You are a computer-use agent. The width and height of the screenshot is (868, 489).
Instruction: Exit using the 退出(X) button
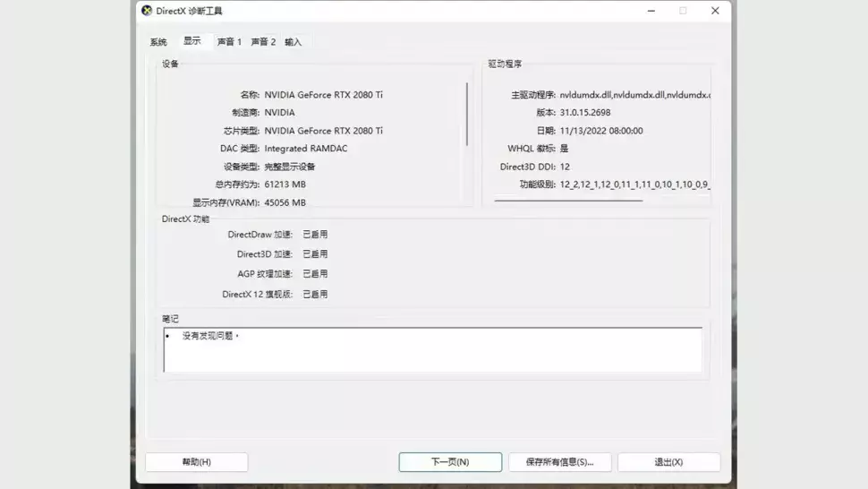(x=668, y=462)
